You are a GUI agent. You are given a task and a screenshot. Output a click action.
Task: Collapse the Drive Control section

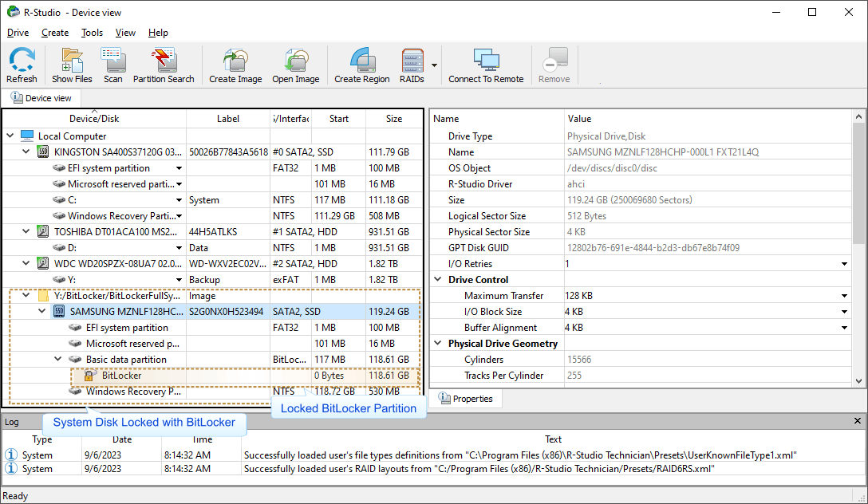(x=438, y=279)
